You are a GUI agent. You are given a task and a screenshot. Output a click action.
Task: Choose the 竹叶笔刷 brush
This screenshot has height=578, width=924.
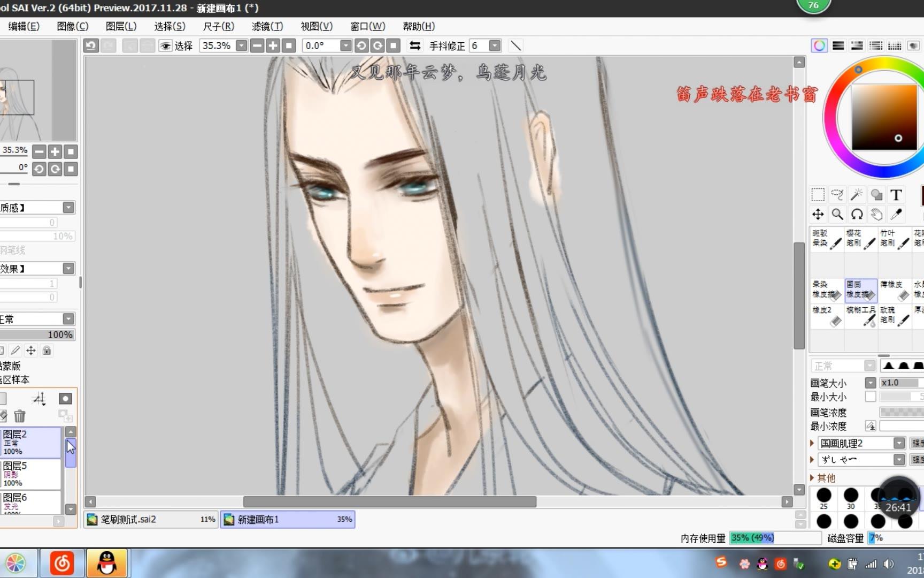895,239
